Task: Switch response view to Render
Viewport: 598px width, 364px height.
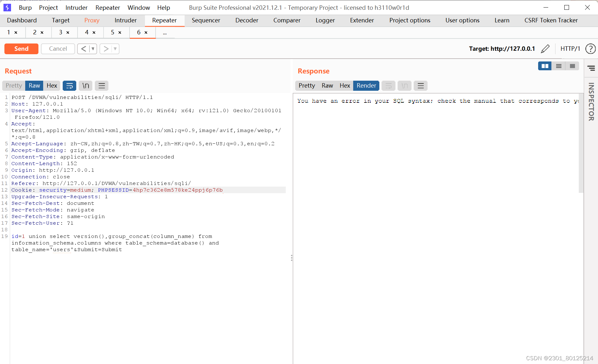Action: click(366, 86)
